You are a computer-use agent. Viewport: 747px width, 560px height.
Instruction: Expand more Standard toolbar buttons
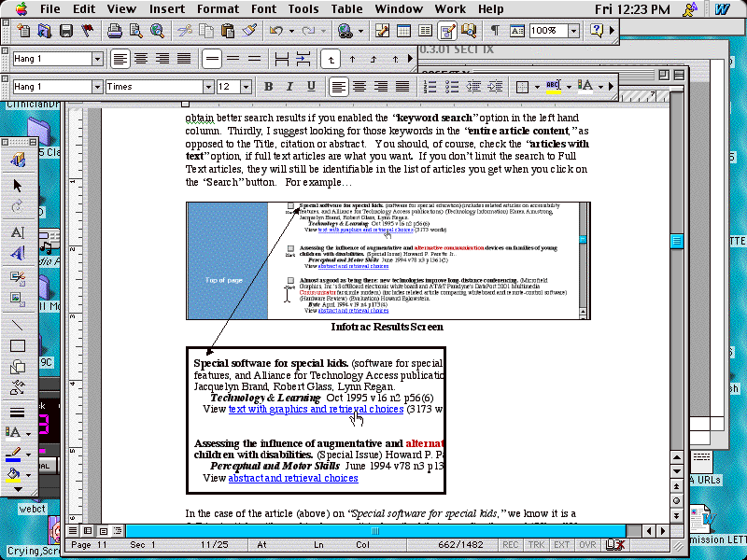point(613,31)
